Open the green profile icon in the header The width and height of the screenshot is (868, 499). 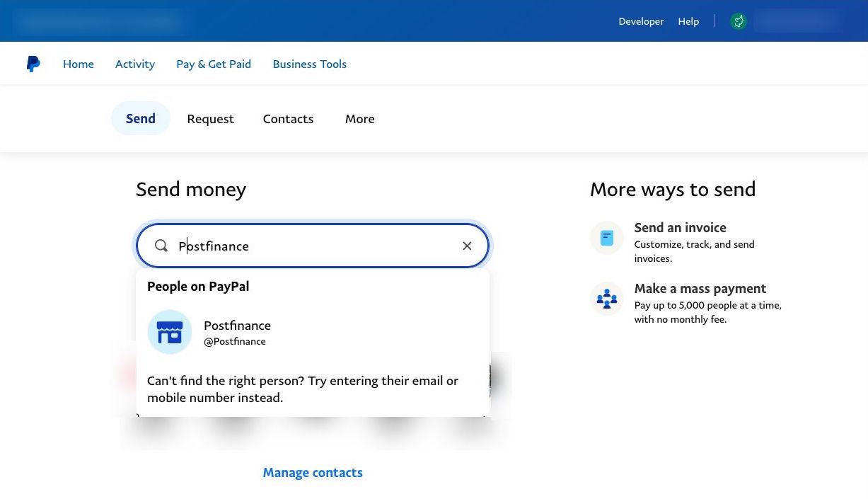tap(739, 21)
